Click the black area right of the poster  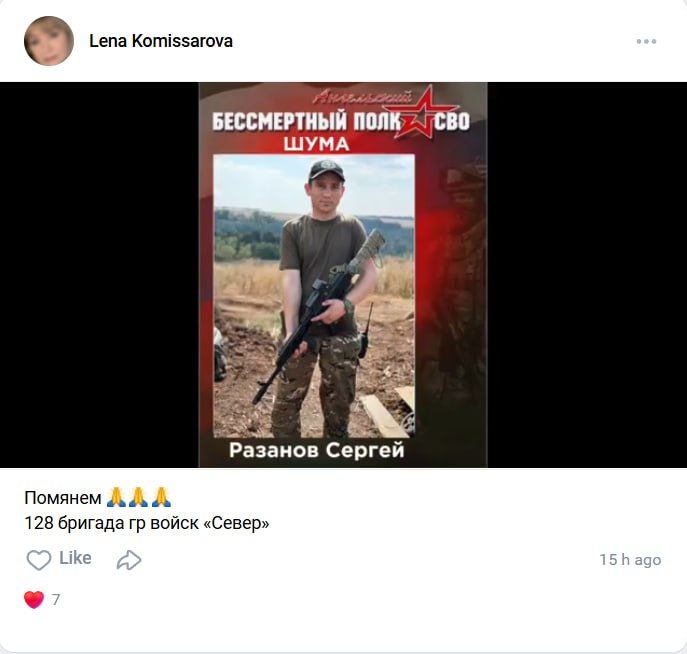click(x=587, y=275)
